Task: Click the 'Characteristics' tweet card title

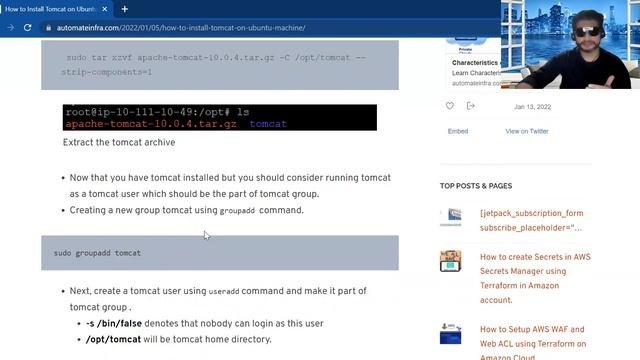Action: tap(475, 62)
